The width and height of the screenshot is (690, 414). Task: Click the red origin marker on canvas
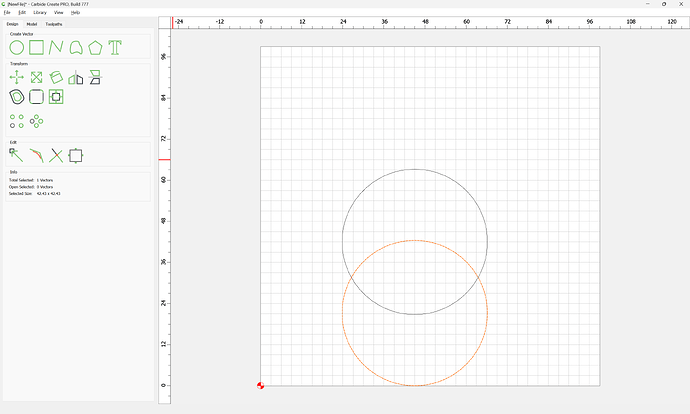pos(261,386)
